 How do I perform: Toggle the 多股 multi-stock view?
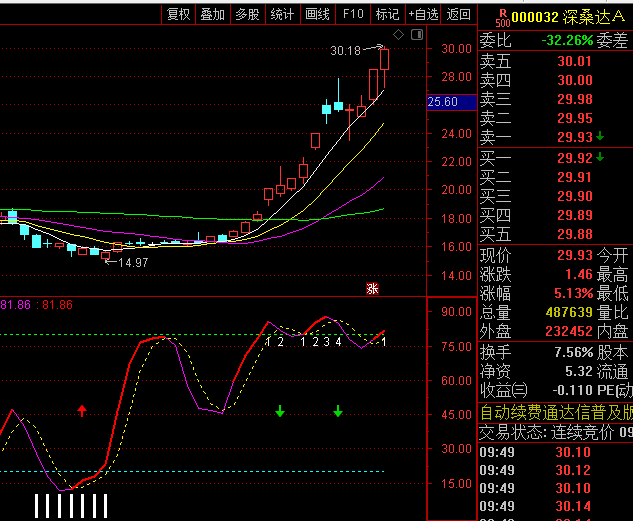pyautogui.click(x=247, y=14)
